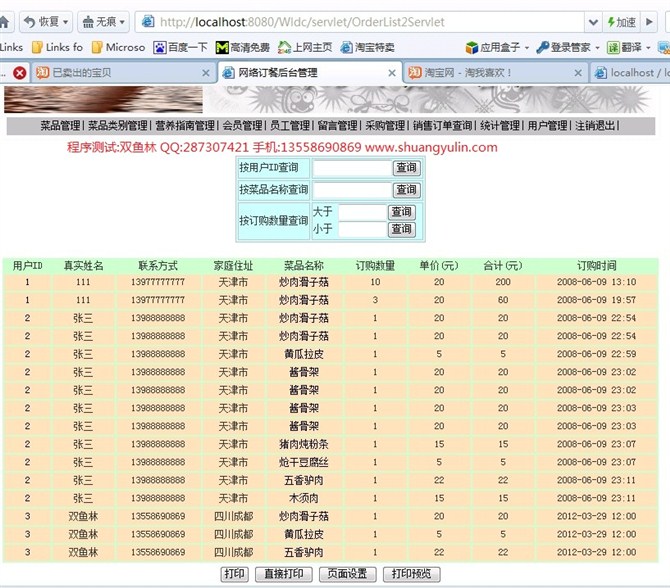Click 查询 button for dish name search
The height and width of the screenshot is (588, 670).
[406, 190]
